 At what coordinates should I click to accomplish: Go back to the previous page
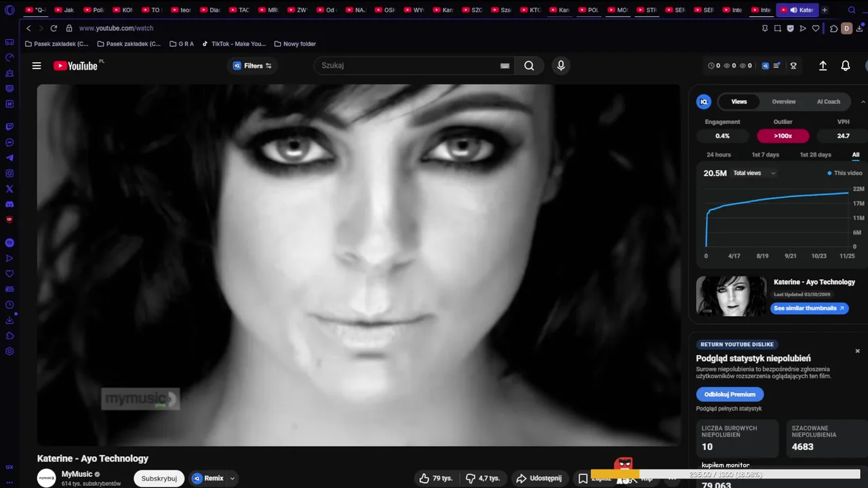tap(28, 28)
